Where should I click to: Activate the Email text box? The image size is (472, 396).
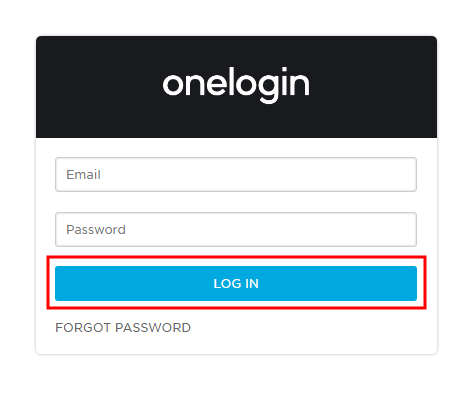click(x=236, y=174)
